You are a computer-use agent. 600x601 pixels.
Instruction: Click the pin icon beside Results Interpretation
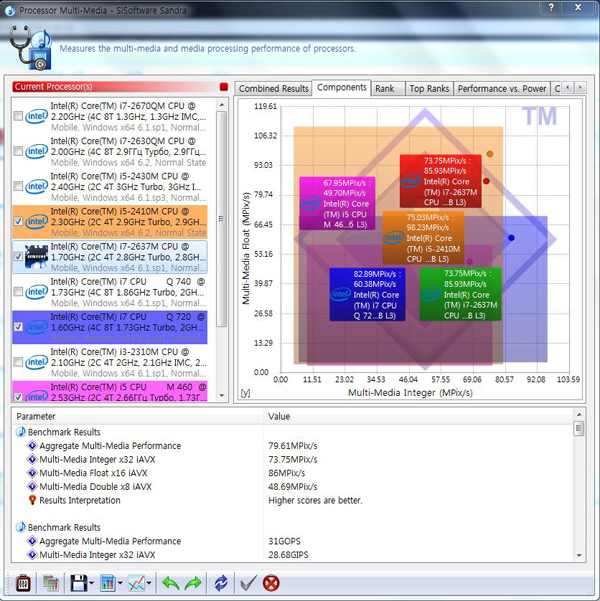(x=33, y=500)
